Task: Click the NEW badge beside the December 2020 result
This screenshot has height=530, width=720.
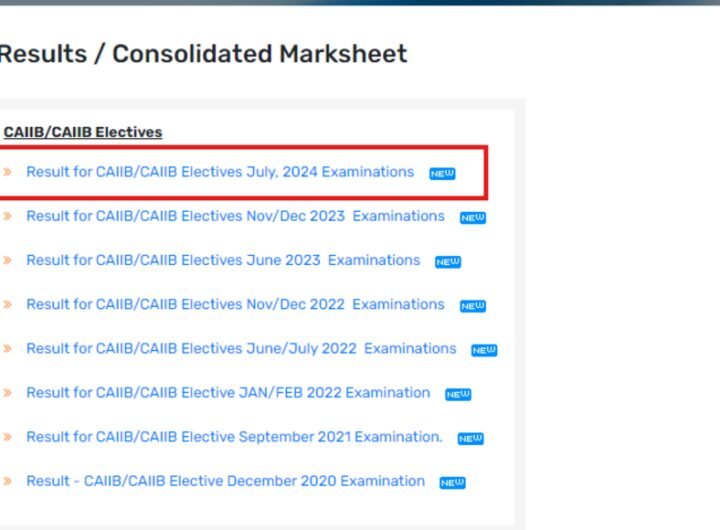Action: pos(452,483)
